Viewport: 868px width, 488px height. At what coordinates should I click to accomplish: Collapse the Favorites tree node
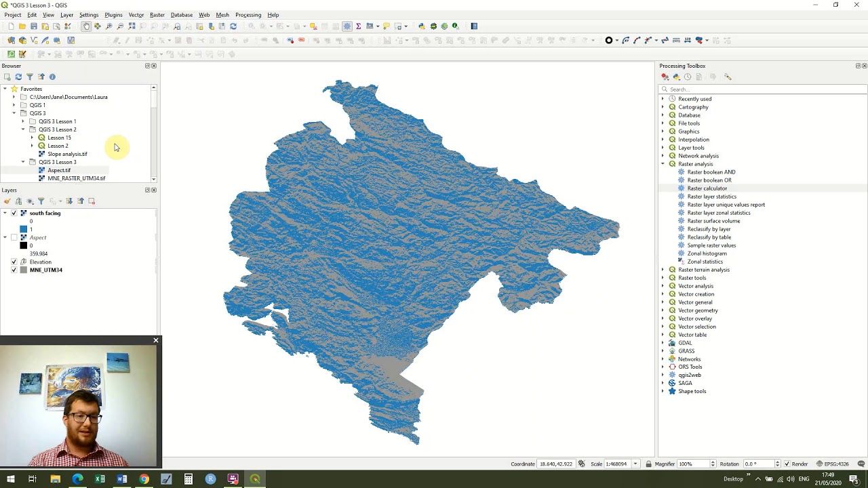coord(5,89)
